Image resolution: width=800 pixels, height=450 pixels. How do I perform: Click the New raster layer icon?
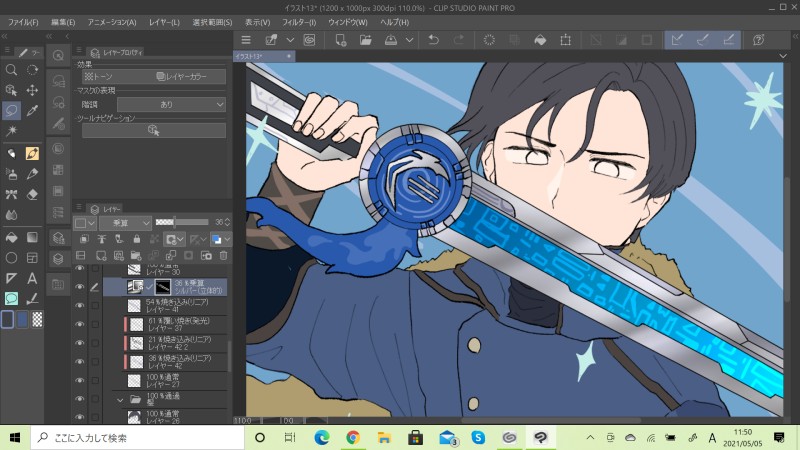tap(101, 256)
